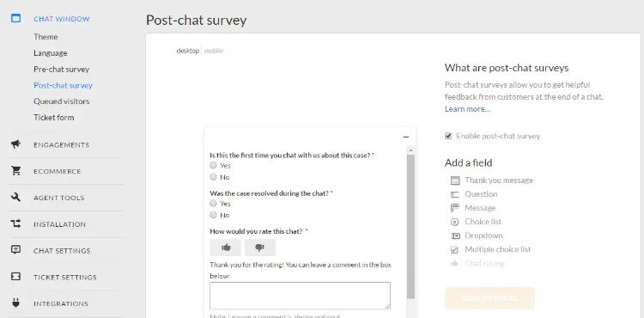Expand the TICKET SETTINGS section

[x=65, y=278]
